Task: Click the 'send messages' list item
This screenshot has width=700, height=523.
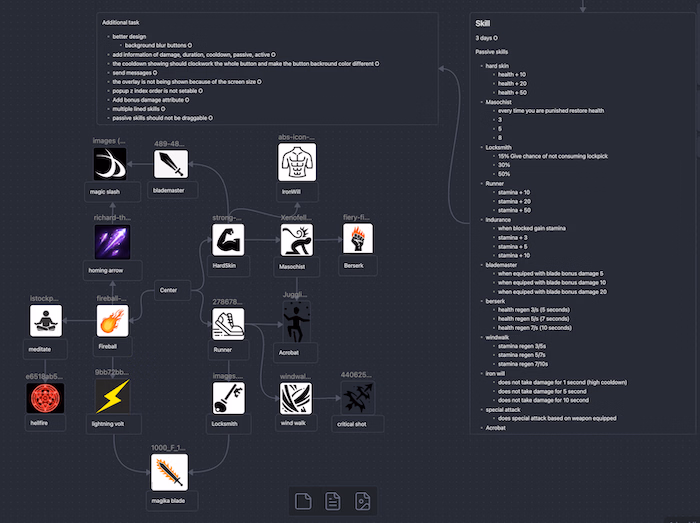Action: tap(134, 73)
